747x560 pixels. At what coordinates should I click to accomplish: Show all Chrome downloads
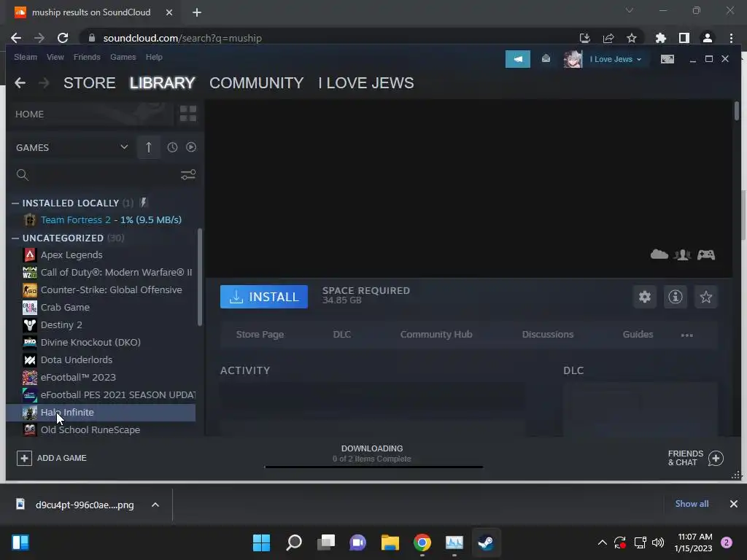(x=692, y=504)
